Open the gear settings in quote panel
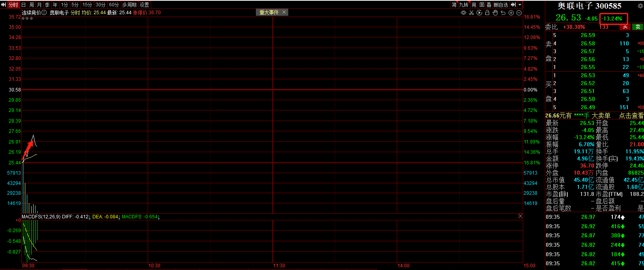 pyautogui.click(x=640, y=6)
